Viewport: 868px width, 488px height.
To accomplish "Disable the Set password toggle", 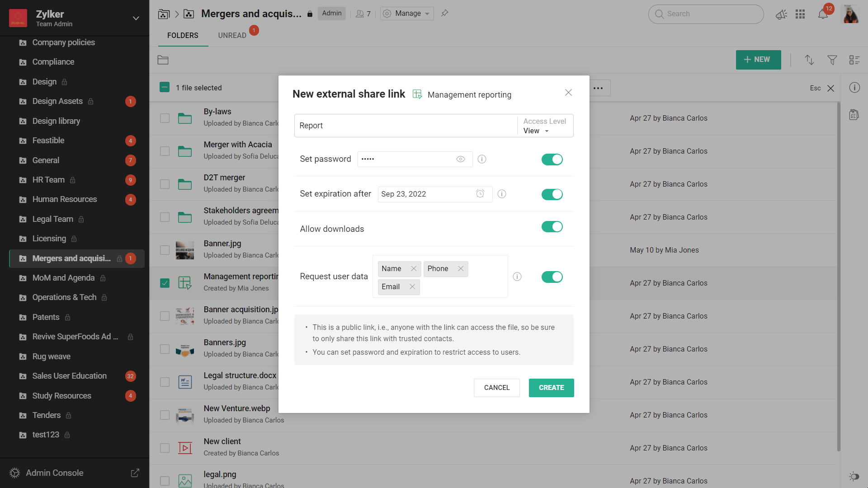I will tap(552, 160).
